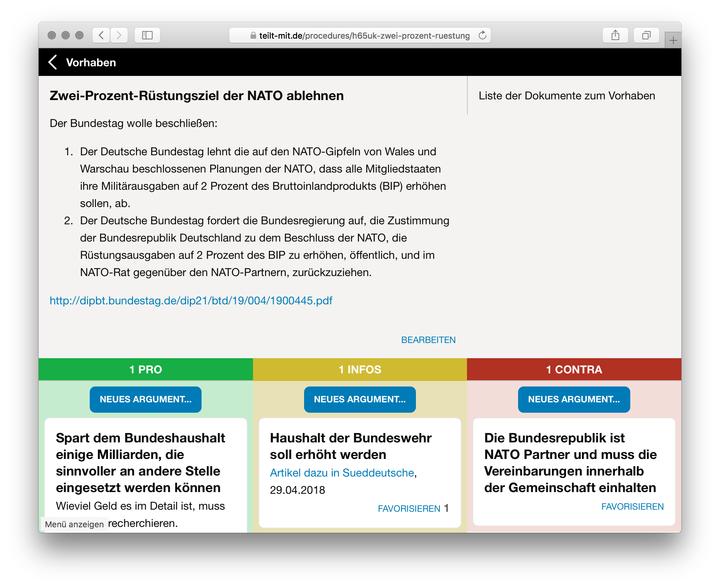Open the Share menu in the toolbar

[x=615, y=35]
